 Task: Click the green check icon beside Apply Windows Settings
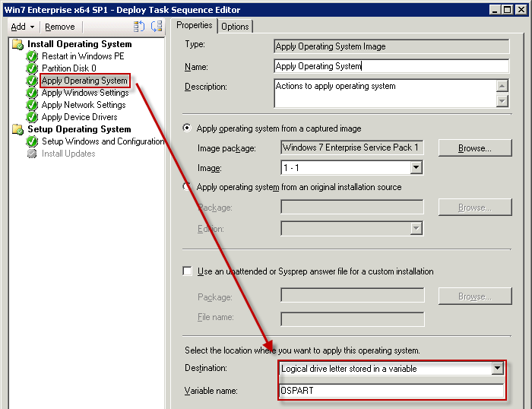[x=32, y=93]
